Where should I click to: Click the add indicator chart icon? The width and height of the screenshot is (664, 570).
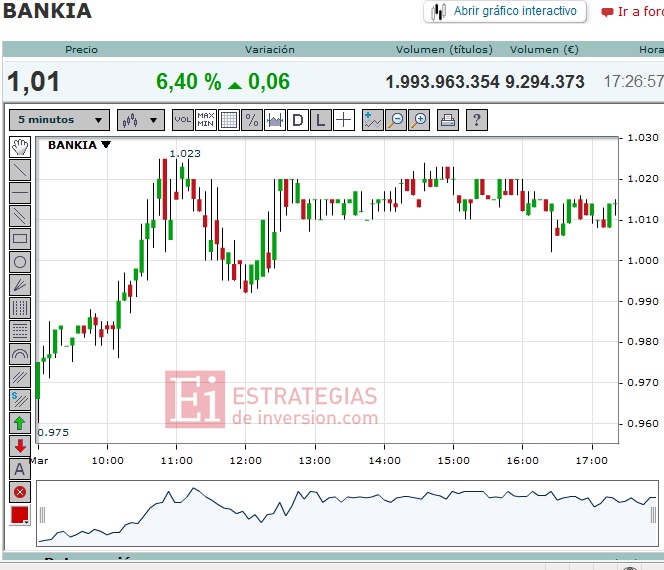point(373,120)
